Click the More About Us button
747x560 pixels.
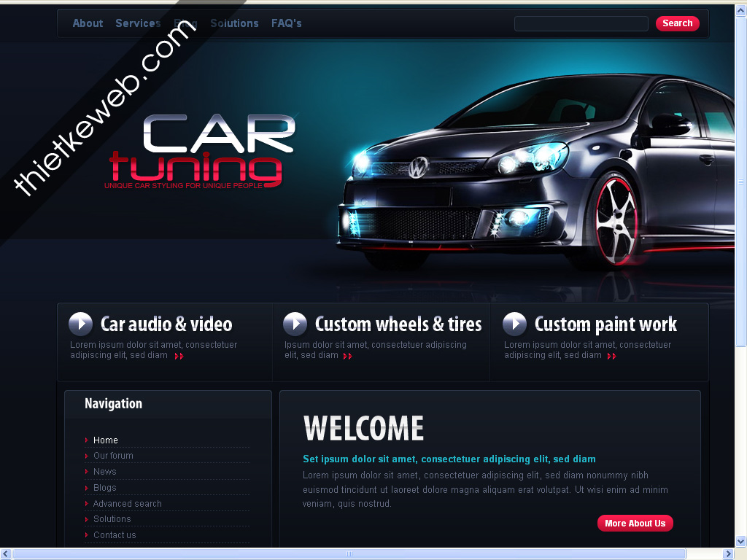[x=635, y=523]
